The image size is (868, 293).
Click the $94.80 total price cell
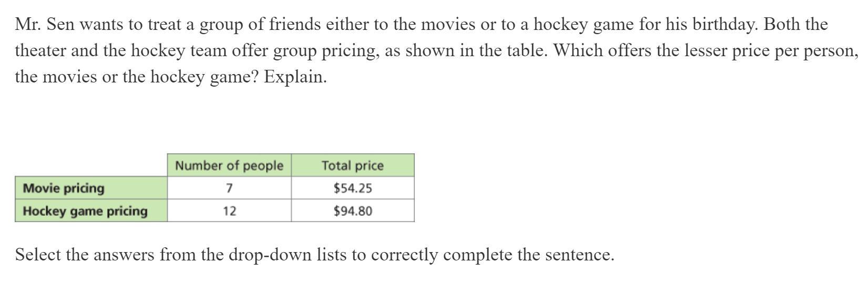tap(352, 211)
